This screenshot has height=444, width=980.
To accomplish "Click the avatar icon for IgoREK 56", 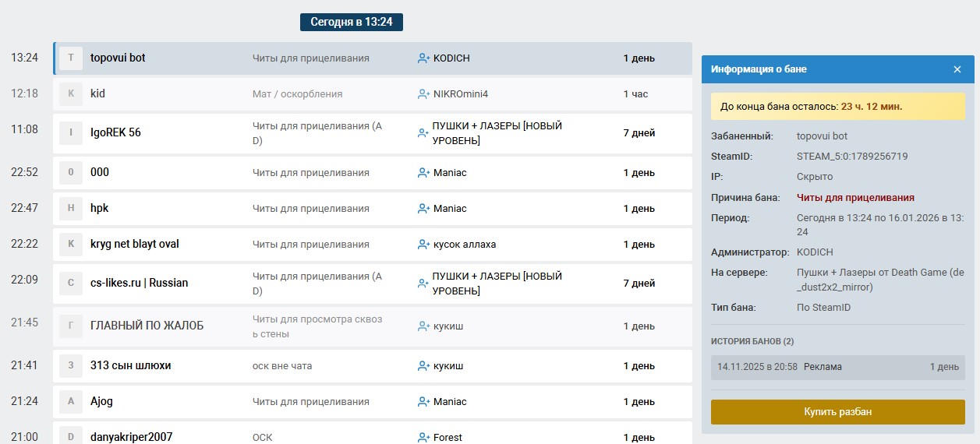I will point(71,133).
